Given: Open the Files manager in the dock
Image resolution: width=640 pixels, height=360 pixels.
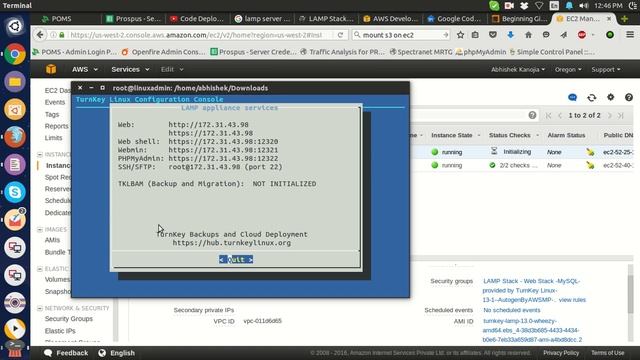Looking at the screenshot, I should pos(15,82).
